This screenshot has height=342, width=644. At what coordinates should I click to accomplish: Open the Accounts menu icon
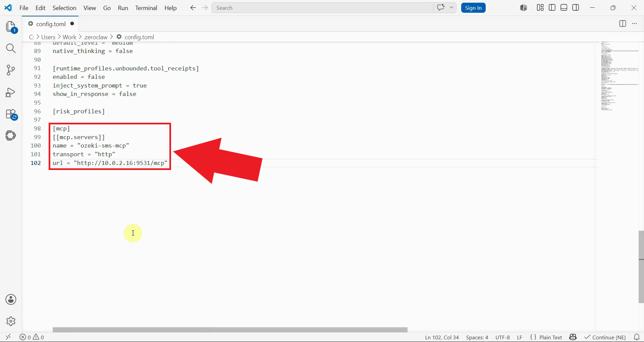pyautogui.click(x=11, y=299)
